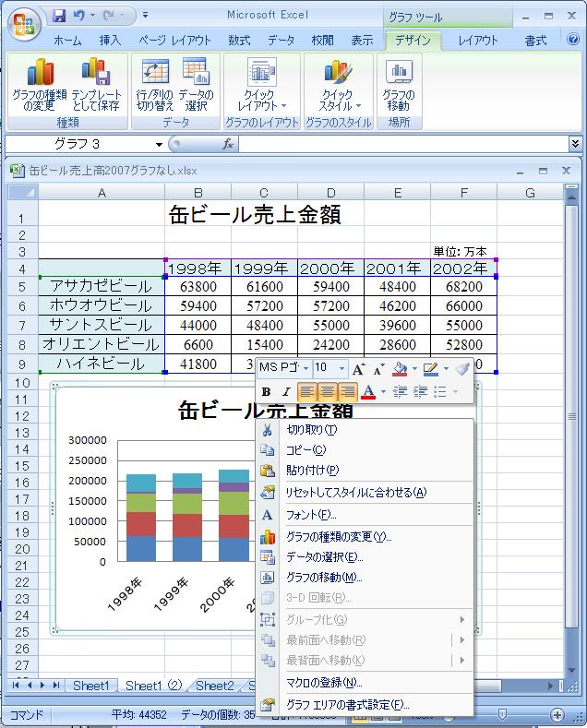Open the font size 10 dropdown
587x728 pixels.
click(341, 369)
